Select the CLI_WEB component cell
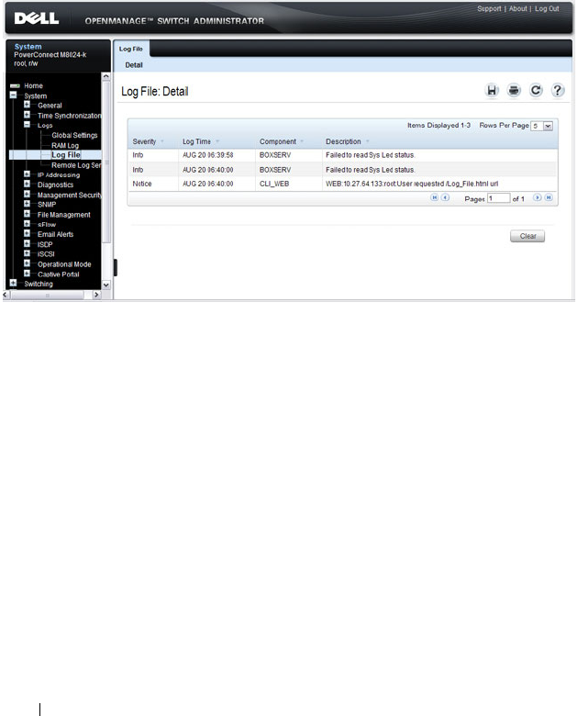Screen dimensions: 588x716 coord(274,184)
